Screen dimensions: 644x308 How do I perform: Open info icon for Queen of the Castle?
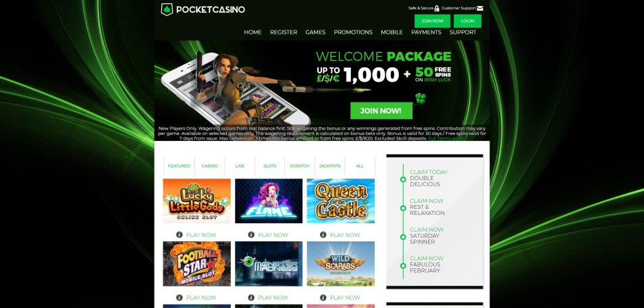pos(323,235)
